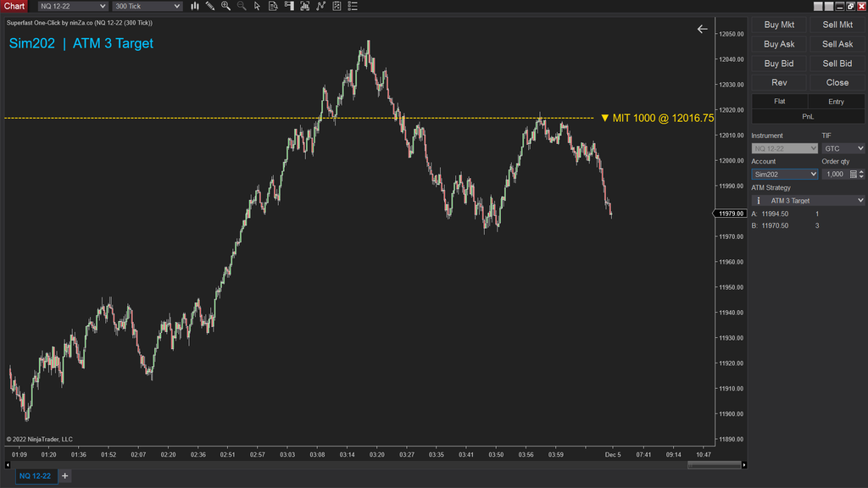Screen dimensions: 868x488
Task: Select the Drawing Tools pencil icon
Action: click(x=210, y=6)
